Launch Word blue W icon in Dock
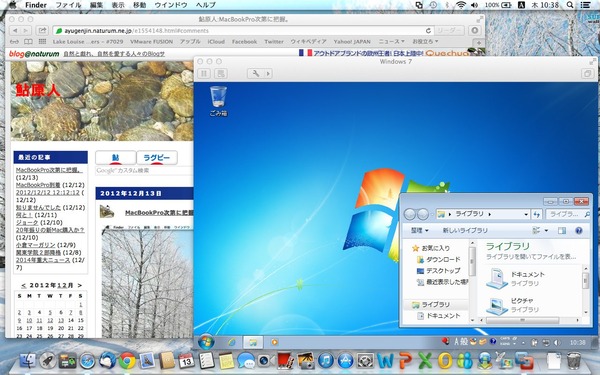The image size is (600, 375). coord(385,360)
